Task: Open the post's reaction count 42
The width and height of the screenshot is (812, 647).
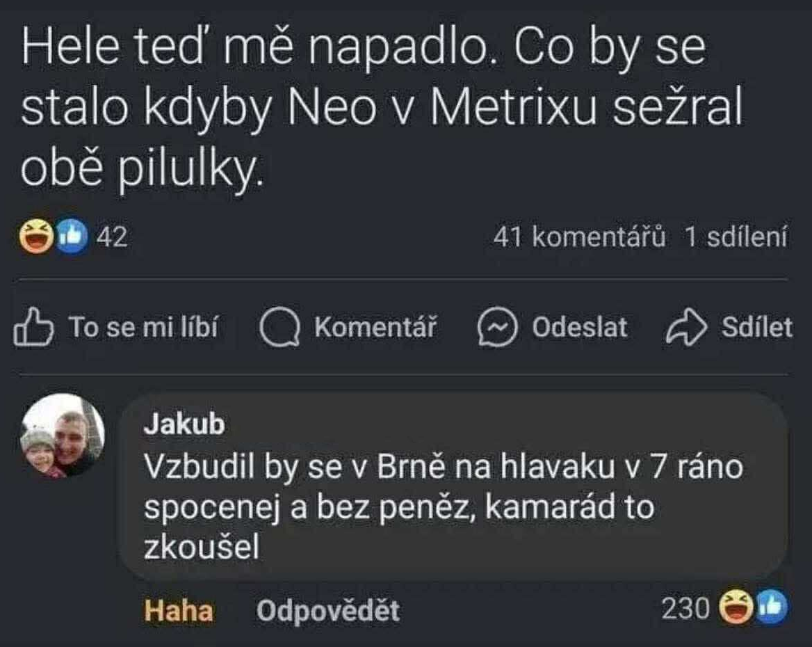Action: pos(112,238)
